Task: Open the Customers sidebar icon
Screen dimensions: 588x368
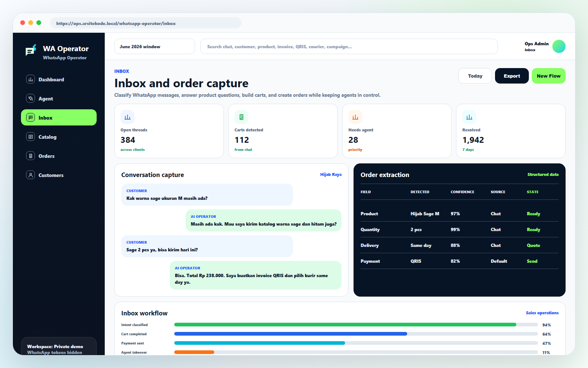Action: (x=31, y=175)
